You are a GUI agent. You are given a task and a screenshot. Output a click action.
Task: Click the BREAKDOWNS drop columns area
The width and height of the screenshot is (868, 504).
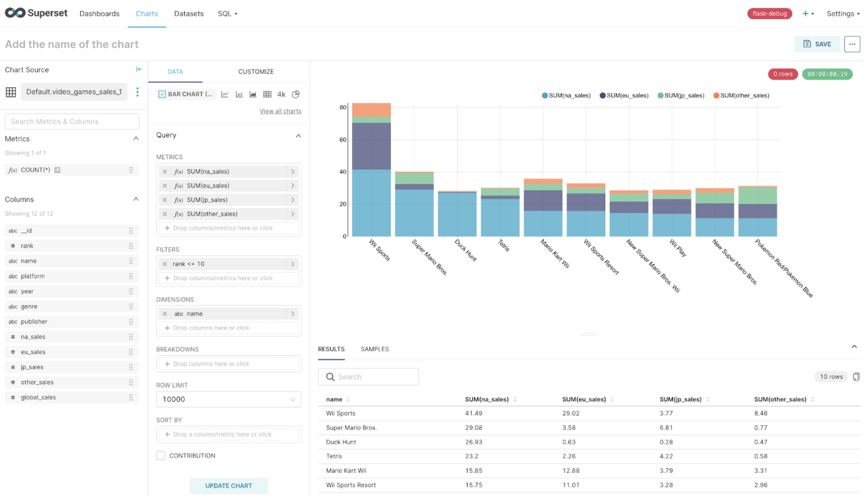pyautogui.click(x=229, y=364)
